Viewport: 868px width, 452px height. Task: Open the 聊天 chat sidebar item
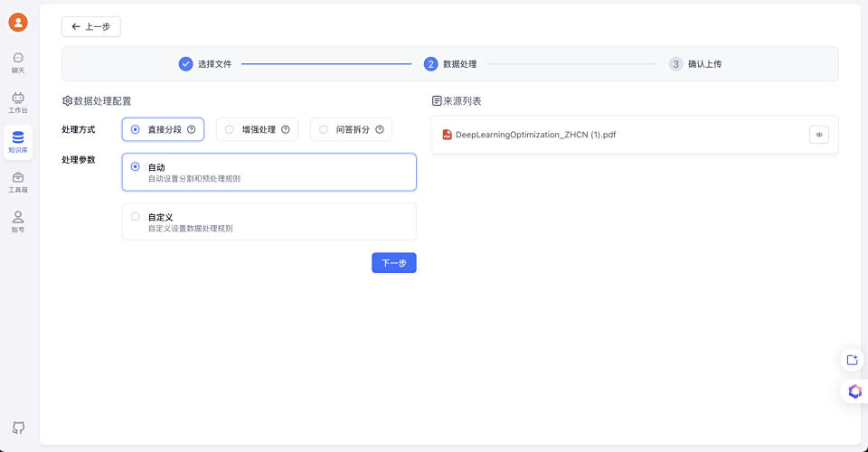[18, 63]
